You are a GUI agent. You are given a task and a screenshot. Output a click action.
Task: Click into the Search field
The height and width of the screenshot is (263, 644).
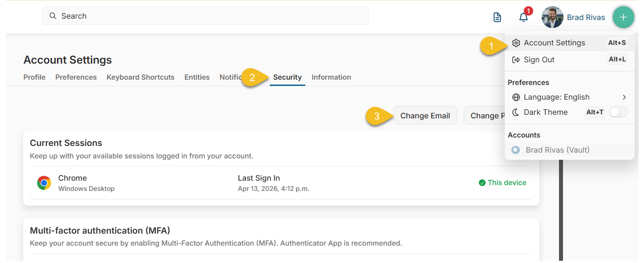pyautogui.click(x=205, y=16)
